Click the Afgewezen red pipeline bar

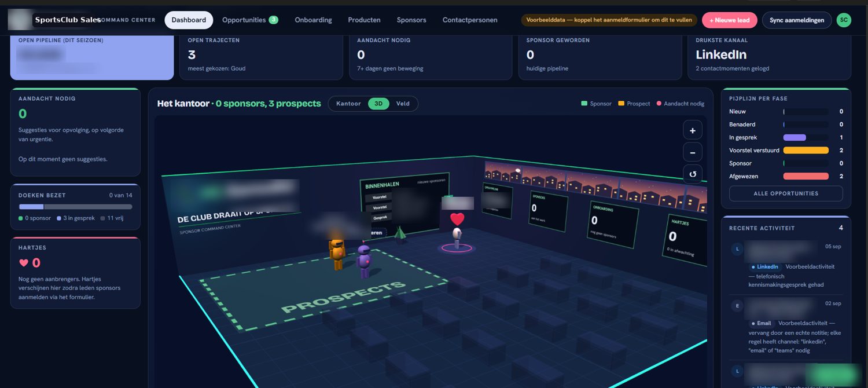pos(806,176)
